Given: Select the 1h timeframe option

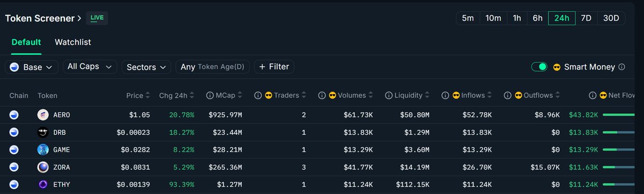Looking at the screenshot, I should 517,18.
